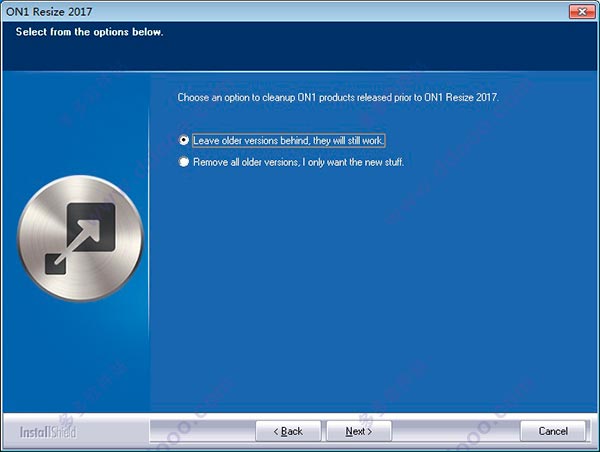Click the 'Remove all older versions, I only want the new stuff.' label
Image resolution: width=600 pixels, height=452 pixels.
(298, 162)
